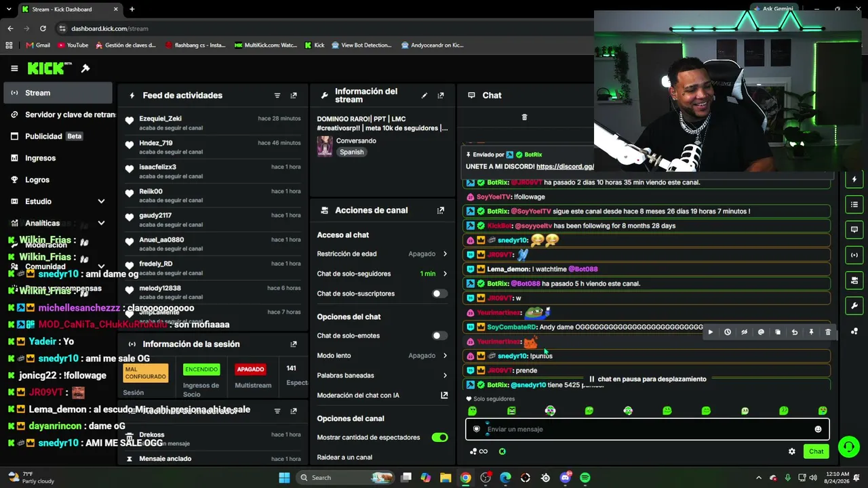Viewport: 868px width, 488px height.
Task: Click the list icon in right sidebar
Action: click(x=854, y=205)
